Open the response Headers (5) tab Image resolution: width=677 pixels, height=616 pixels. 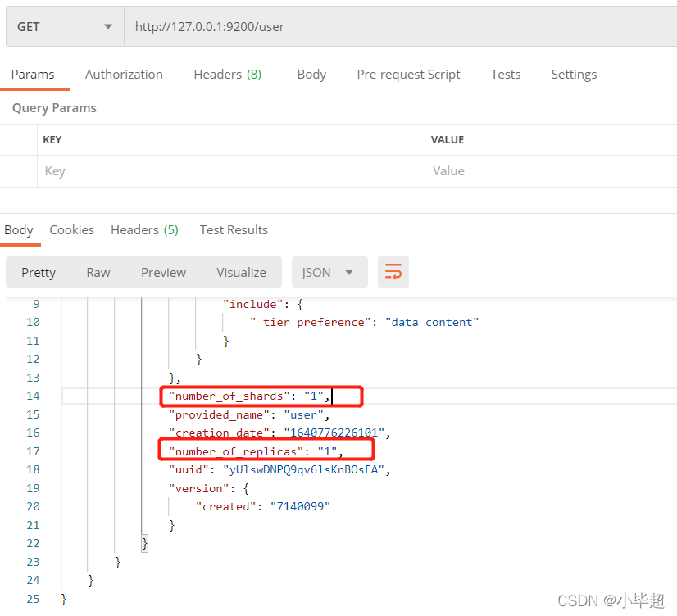pos(144,230)
